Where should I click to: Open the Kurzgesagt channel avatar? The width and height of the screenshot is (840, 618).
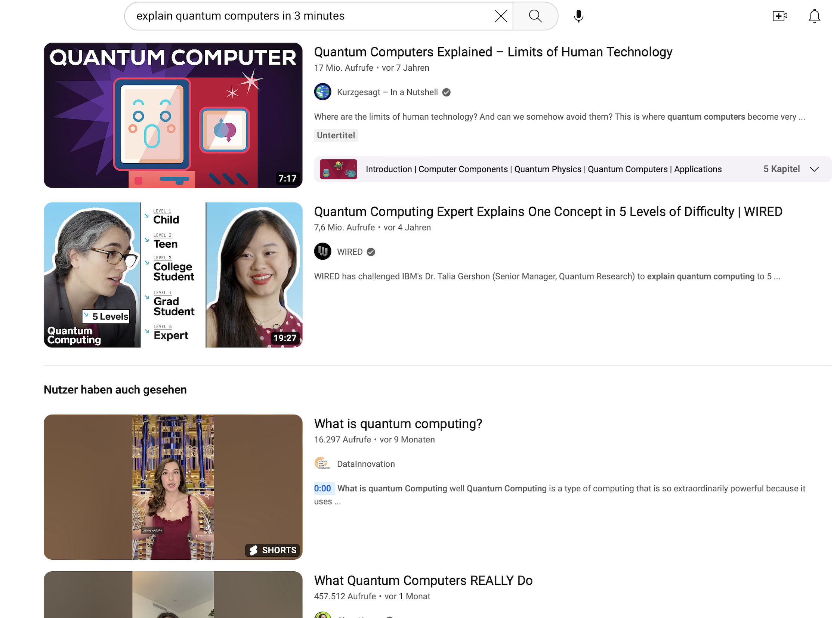tap(322, 92)
